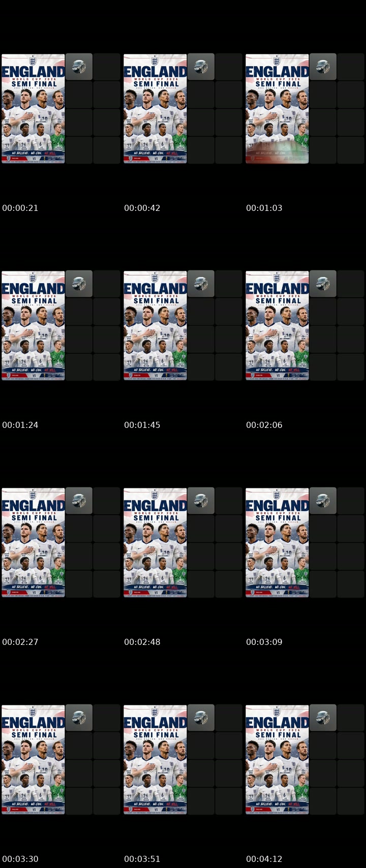Select the car thumbnail in the 00:03:09 frame

[323, 501]
